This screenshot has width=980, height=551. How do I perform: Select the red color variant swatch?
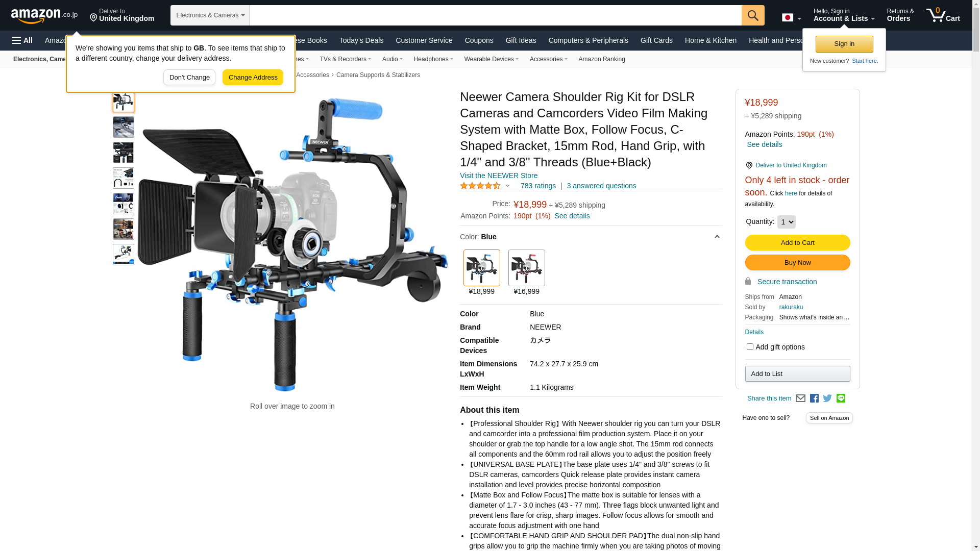pos(526,268)
